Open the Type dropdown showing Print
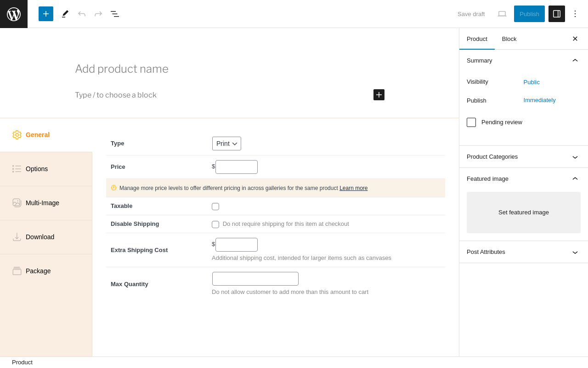 pos(226,144)
